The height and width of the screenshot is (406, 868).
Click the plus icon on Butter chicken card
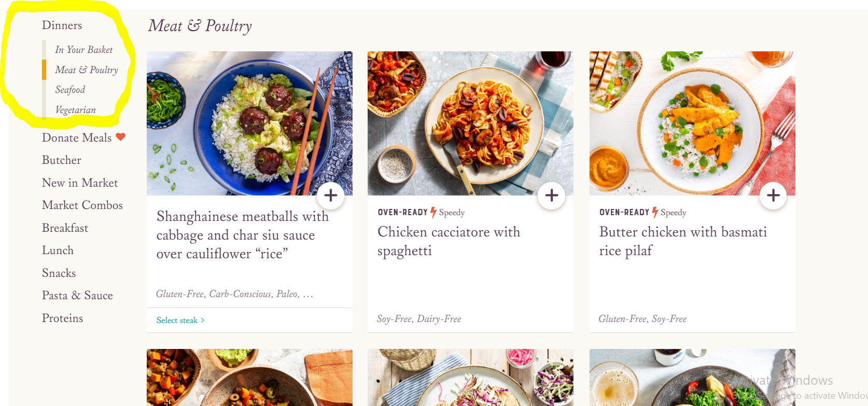773,195
